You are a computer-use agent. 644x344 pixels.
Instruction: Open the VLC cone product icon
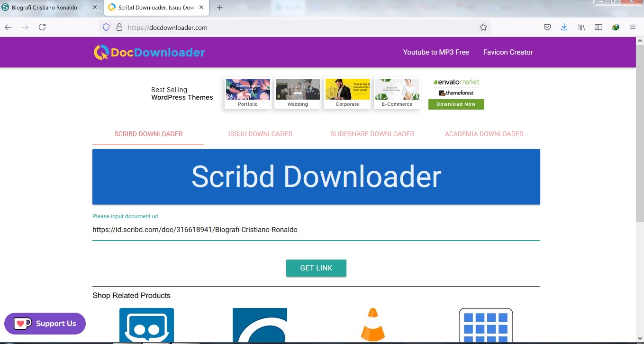(x=373, y=325)
